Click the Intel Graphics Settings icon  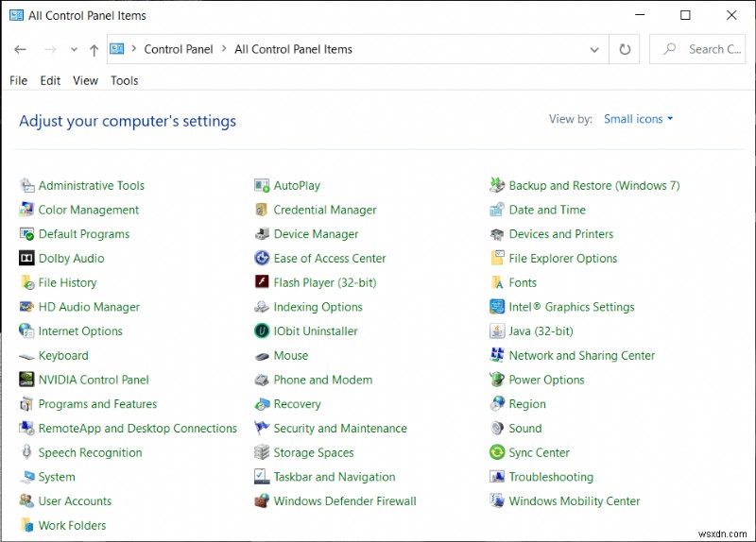point(497,307)
